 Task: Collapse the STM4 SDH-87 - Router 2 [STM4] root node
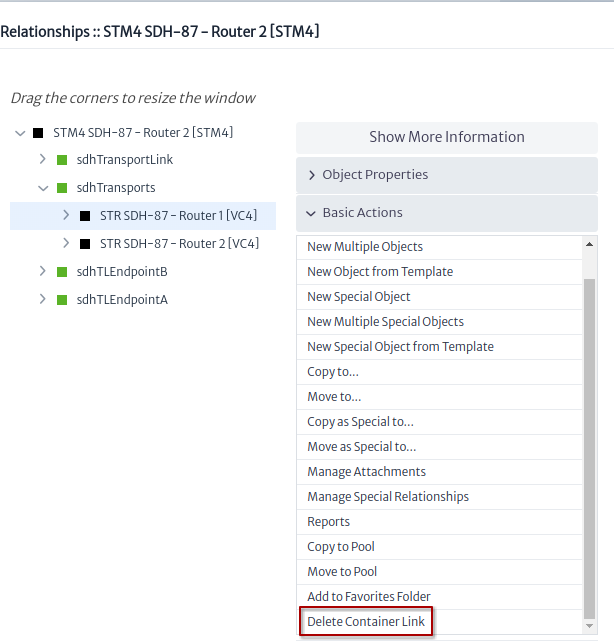click(x=20, y=133)
